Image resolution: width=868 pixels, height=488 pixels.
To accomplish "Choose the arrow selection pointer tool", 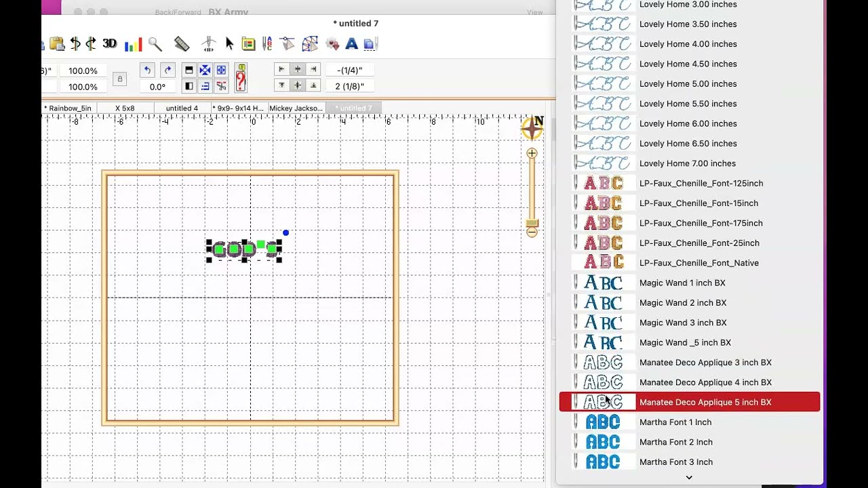I will (x=229, y=43).
